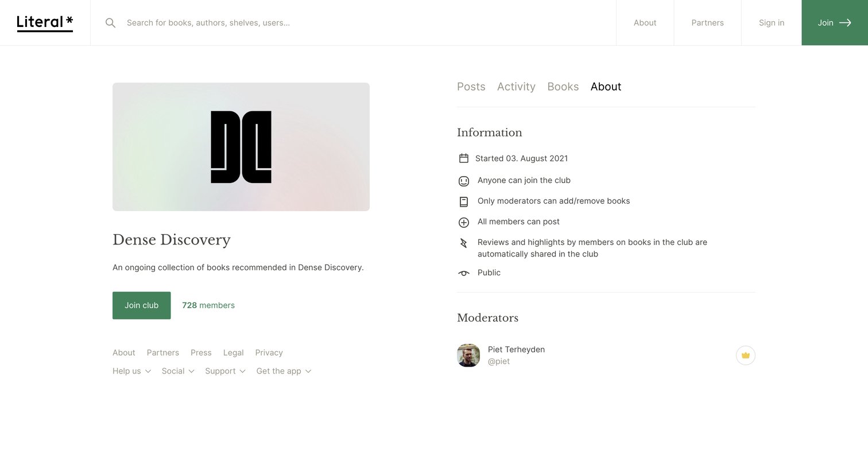
Task: Click the Moderators section heading
Action: [488, 318]
